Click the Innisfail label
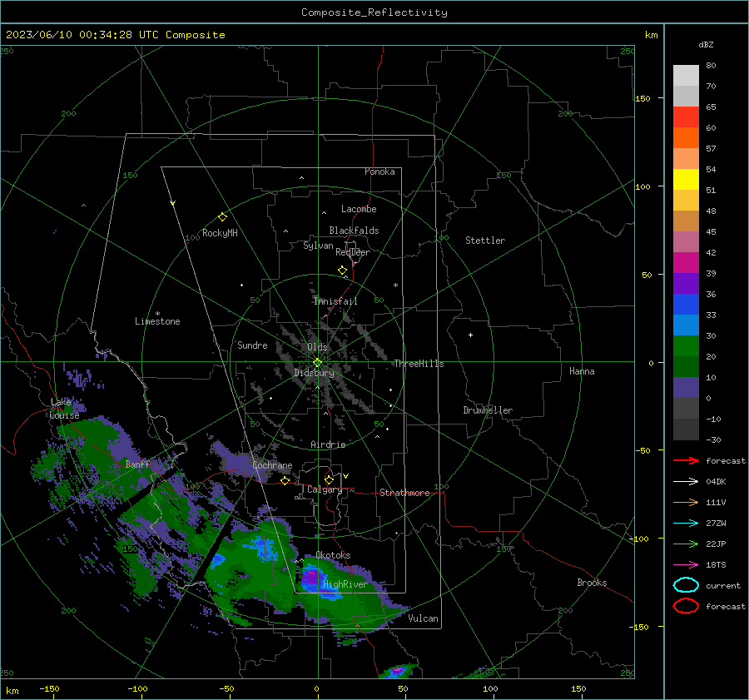 [335, 301]
